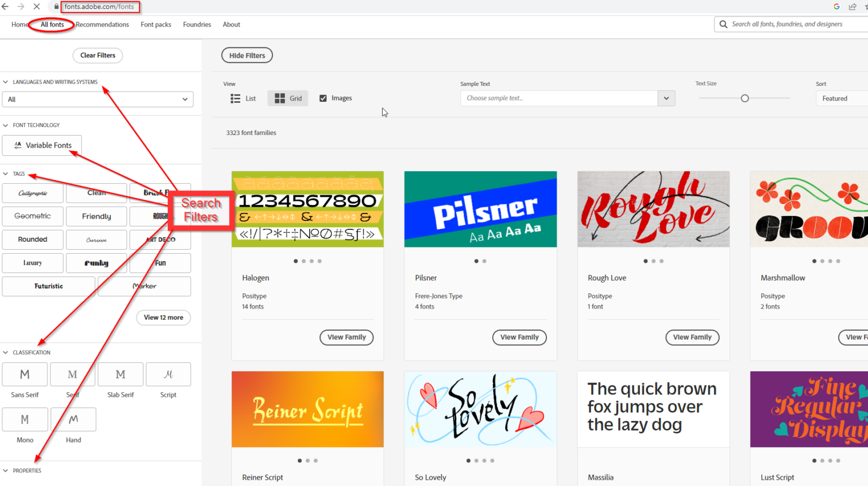This screenshot has width=868, height=486.
Task: Toggle the Luxury tag filter
Action: pyautogui.click(x=33, y=263)
